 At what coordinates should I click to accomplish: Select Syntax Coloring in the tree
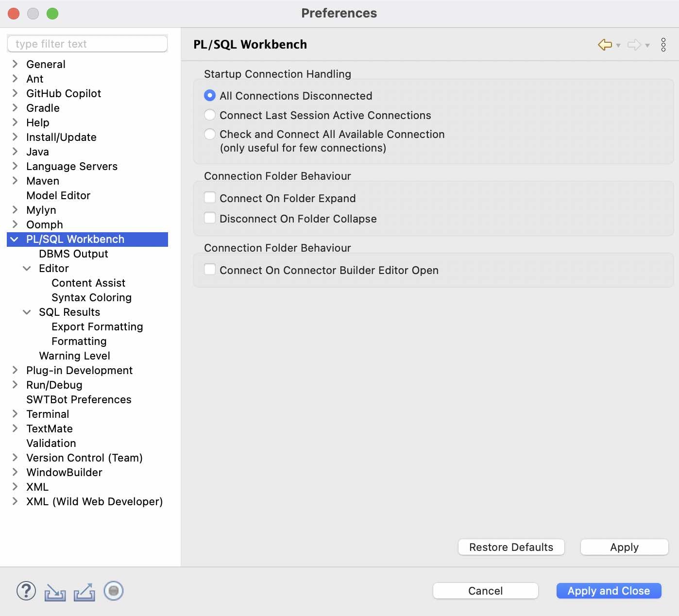click(91, 297)
